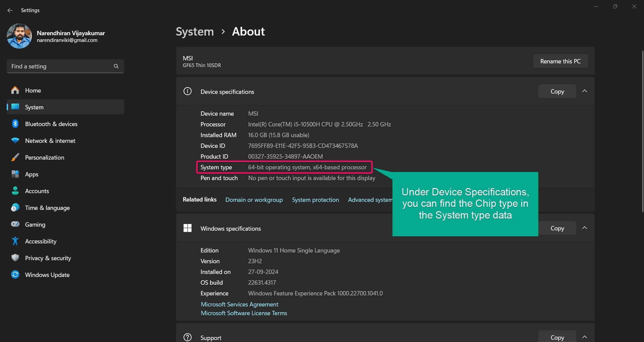
Task: Click System in the breadcrumb
Action: point(195,32)
